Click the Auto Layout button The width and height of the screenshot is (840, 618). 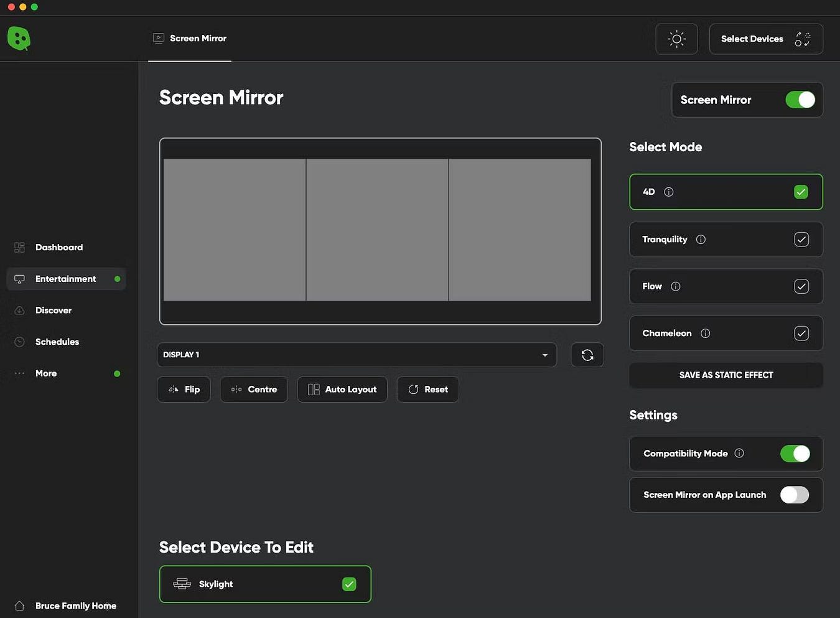point(342,390)
